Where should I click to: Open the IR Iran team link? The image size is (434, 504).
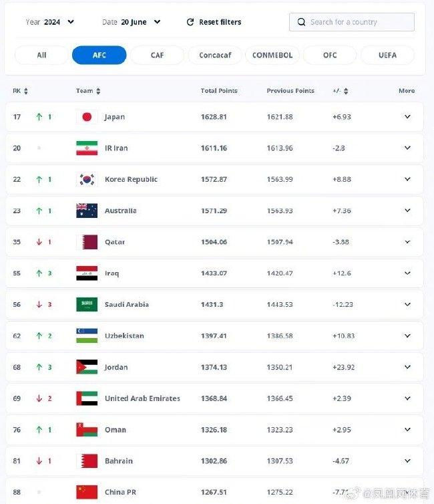(116, 148)
